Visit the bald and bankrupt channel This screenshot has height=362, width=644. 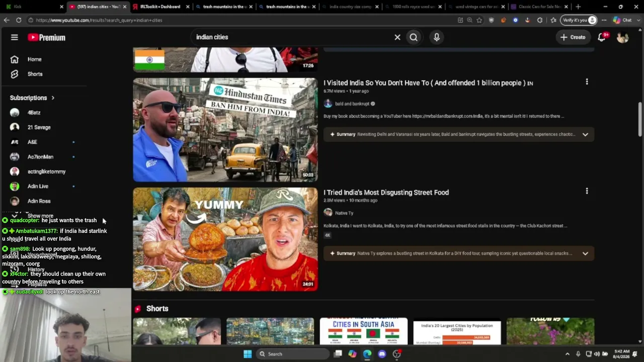tap(352, 104)
